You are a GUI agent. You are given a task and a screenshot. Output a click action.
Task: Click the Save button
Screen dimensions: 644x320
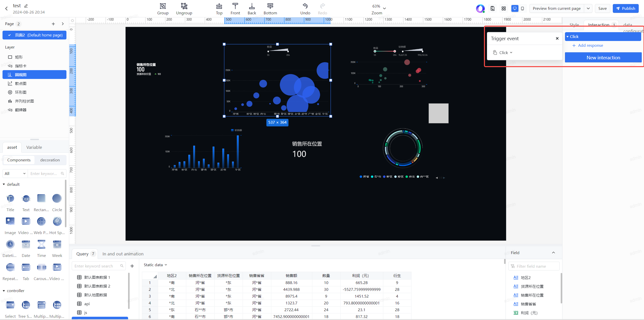click(602, 9)
